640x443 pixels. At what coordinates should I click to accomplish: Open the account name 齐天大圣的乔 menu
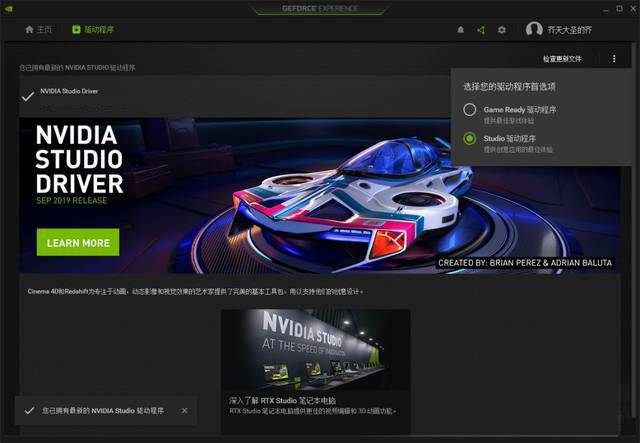point(569,30)
